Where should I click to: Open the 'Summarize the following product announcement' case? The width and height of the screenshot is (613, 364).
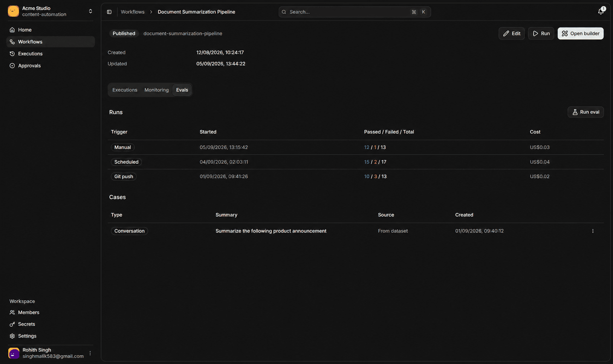click(271, 231)
